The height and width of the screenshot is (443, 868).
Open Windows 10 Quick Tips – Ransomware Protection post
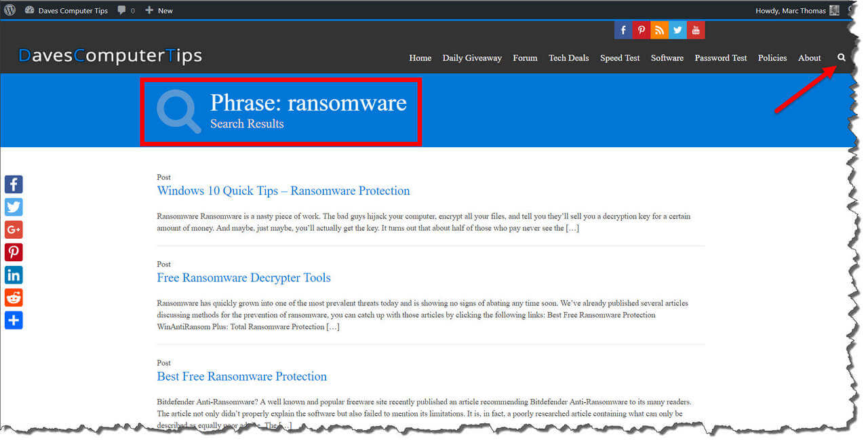click(x=283, y=191)
